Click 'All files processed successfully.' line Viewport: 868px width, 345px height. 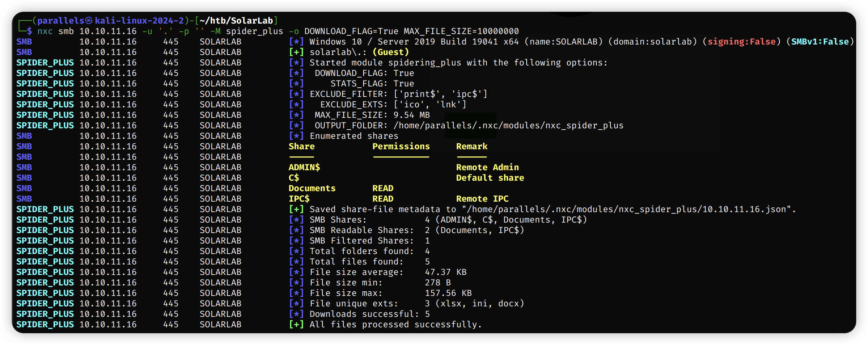pos(396,324)
